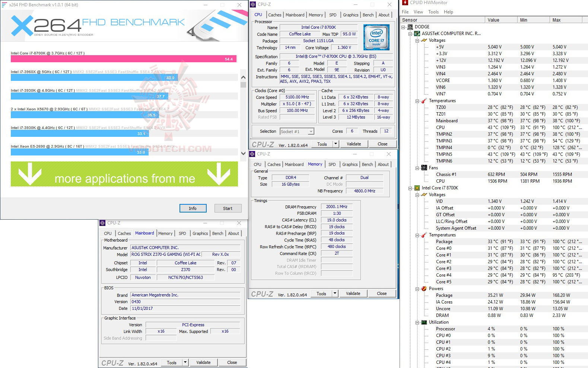Click the CPU-Z title icon in Mainboard window

[102, 223]
